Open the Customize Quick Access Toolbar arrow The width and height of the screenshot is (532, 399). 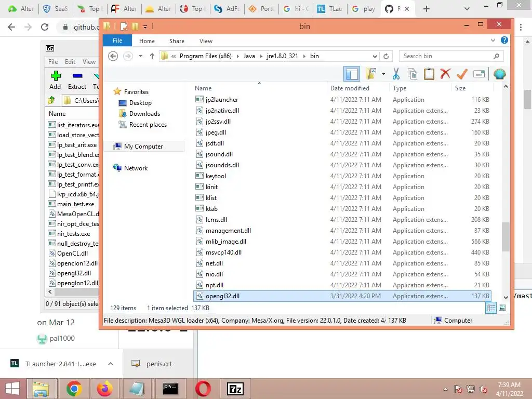point(145,26)
